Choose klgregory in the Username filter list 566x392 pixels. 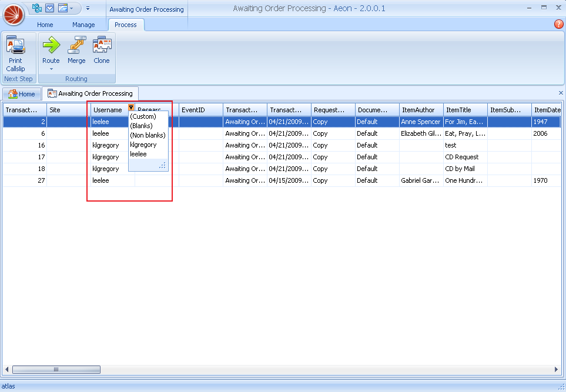143,145
